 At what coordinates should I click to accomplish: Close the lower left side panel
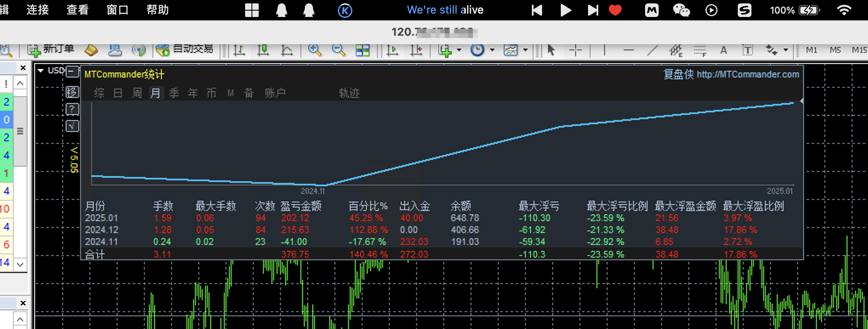23,303
